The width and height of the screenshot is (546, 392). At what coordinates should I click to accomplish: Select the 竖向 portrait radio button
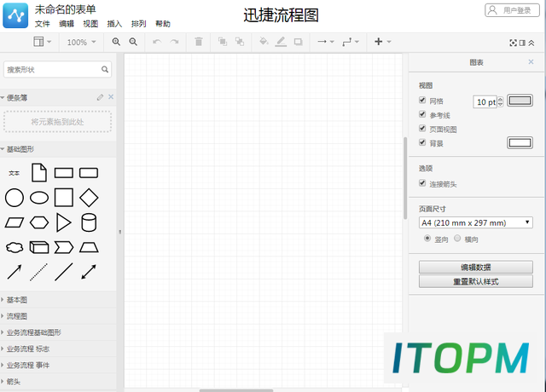[x=427, y=239]
